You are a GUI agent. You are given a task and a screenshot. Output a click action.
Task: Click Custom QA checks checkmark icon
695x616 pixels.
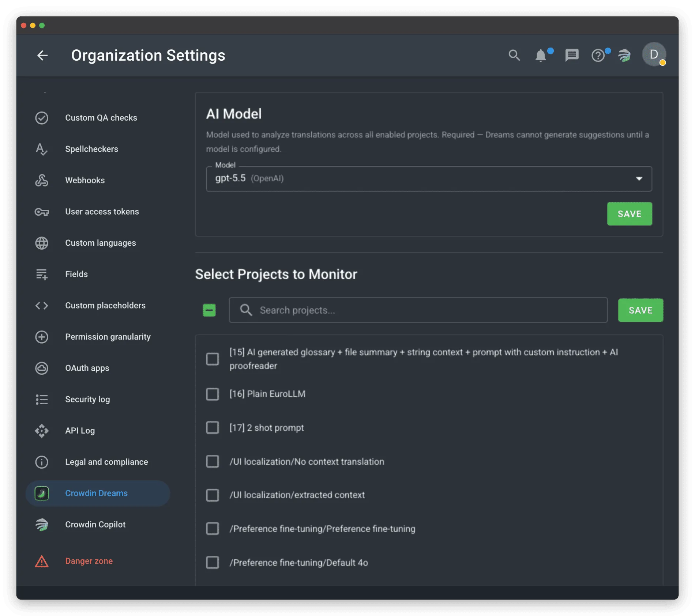(42, 118)
